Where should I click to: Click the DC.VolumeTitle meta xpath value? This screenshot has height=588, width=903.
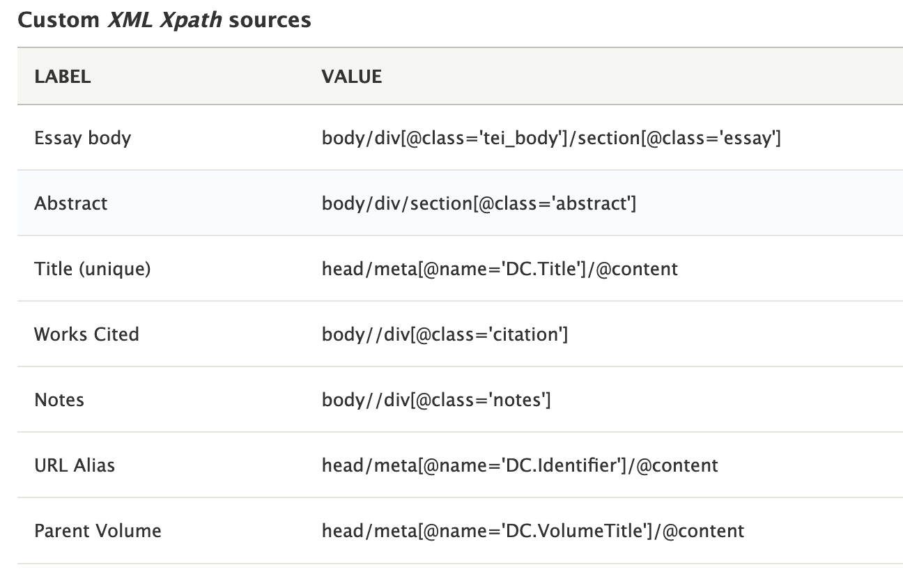pyautogui.click(x=533, y=532)
